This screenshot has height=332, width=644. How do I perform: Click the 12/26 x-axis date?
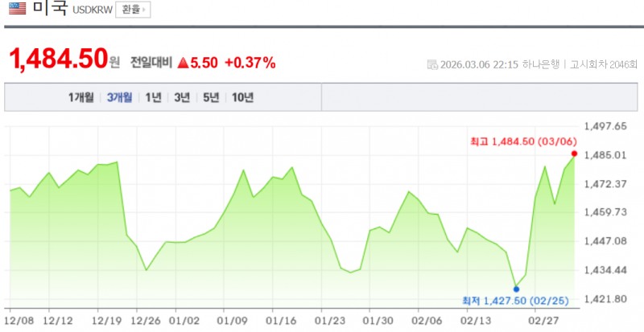[x=145, y=320]
